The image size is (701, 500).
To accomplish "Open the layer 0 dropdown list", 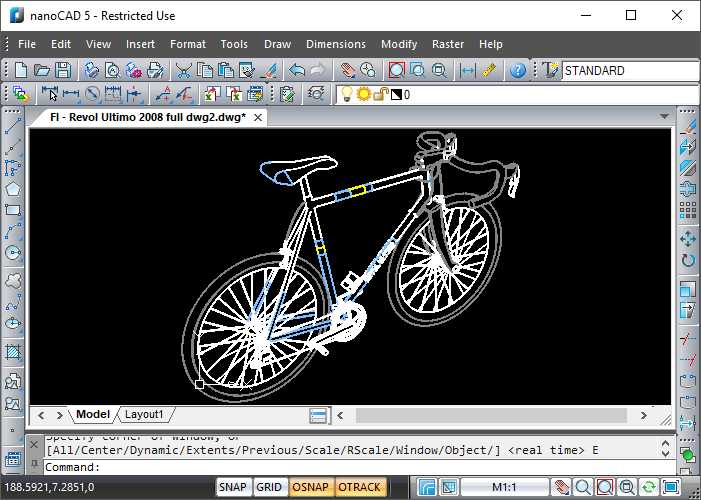I will 540,95.
